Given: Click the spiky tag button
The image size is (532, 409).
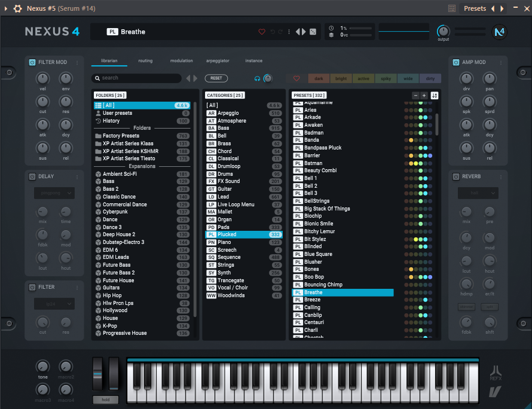Looking at the screenshot, I should click(386, 78).
